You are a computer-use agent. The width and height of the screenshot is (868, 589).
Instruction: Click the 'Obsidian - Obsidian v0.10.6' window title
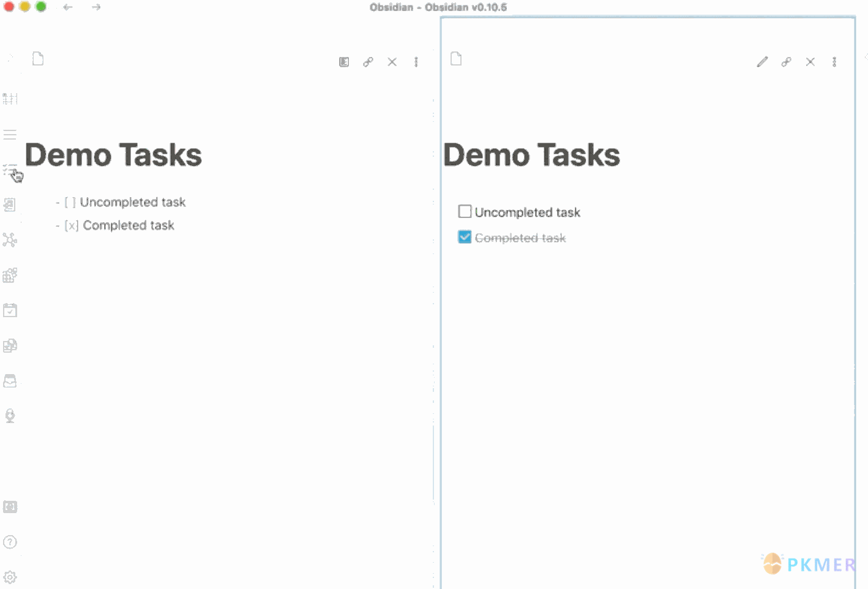point(438,7)
